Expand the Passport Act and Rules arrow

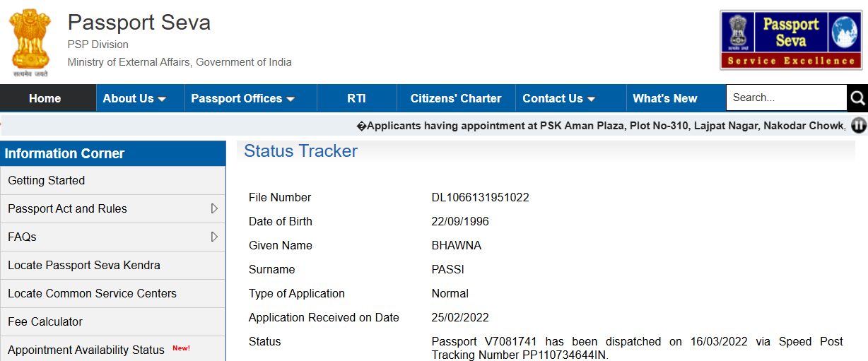click(214, 208)
